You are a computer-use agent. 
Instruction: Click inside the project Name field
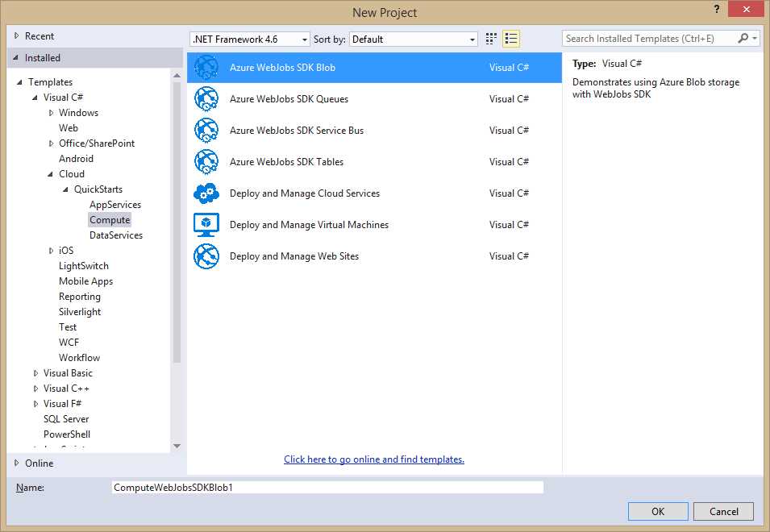tap(323, 487)
